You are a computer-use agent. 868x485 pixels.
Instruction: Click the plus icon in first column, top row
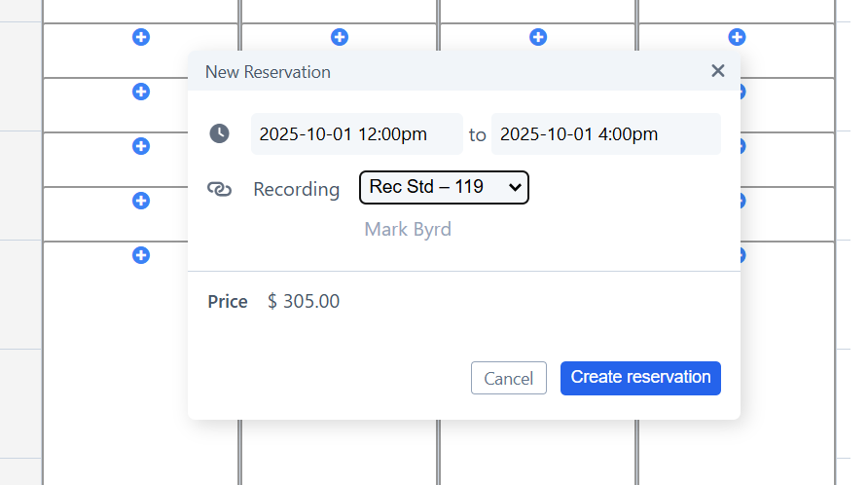[141, 37]
